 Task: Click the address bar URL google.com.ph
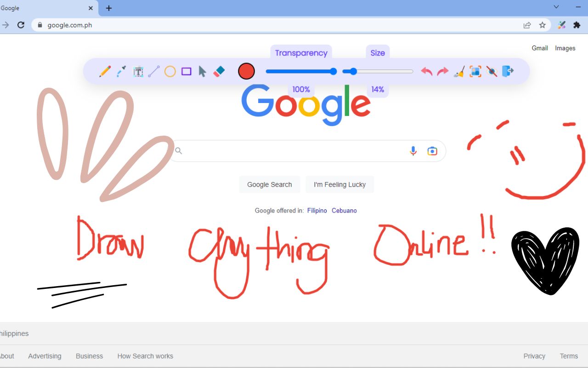(70, 25)
